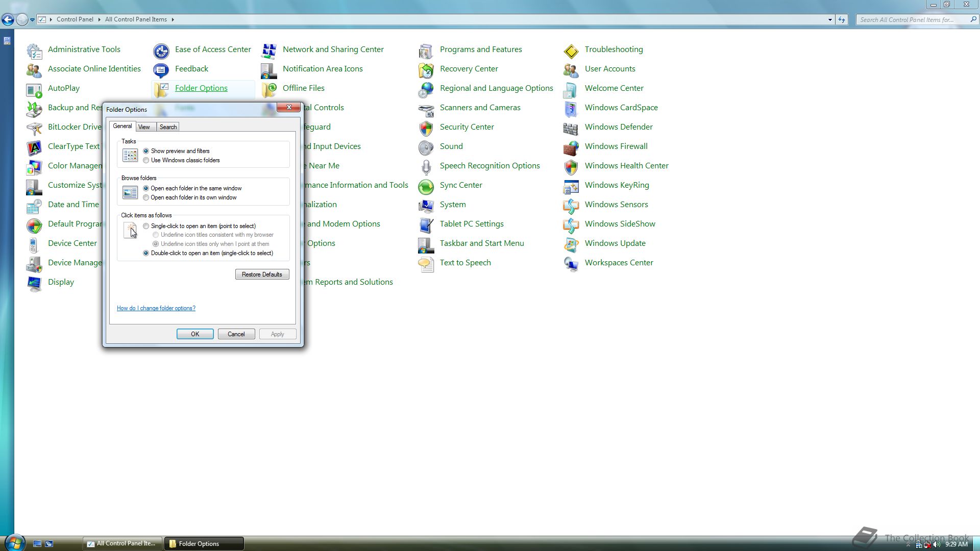Switch to the General tab

pyautogui.click(x=122, y=126)
